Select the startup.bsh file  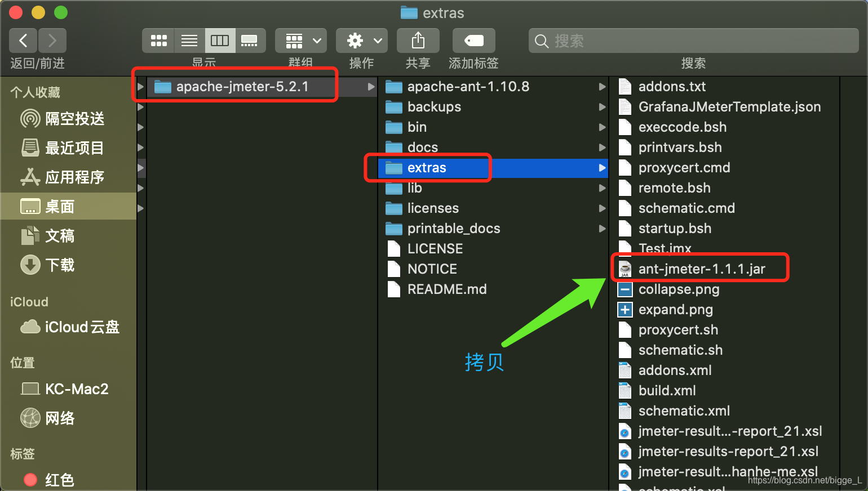click(x=724, y=229)
